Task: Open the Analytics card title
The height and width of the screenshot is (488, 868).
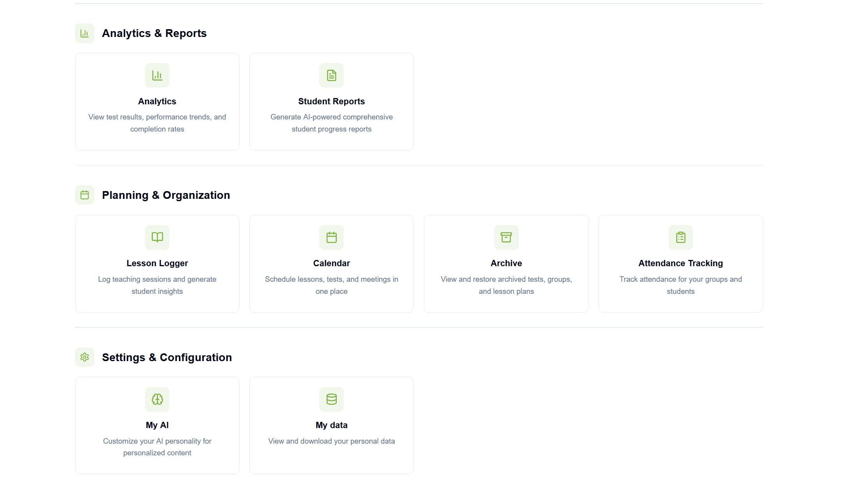Action: coord(157,101)
